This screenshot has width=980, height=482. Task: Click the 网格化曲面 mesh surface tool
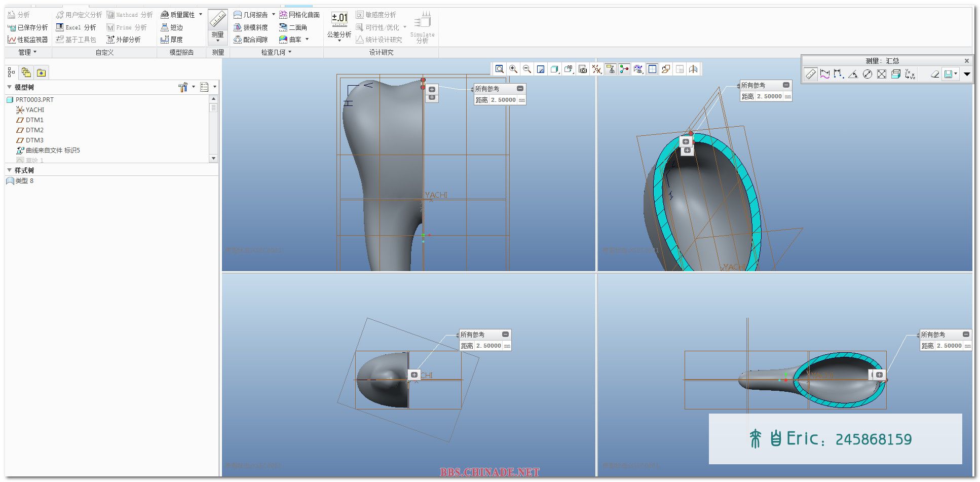point(299,15)
